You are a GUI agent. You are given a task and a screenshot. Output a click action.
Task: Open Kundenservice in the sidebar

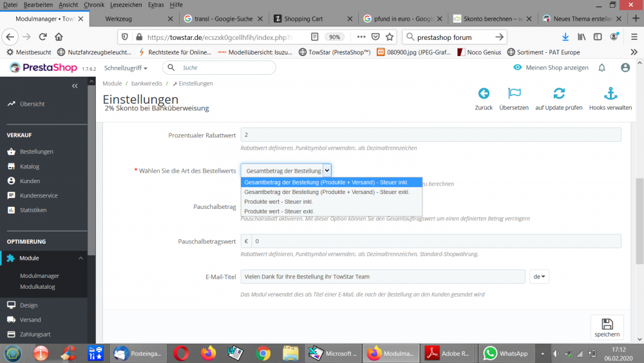point(39,195)
